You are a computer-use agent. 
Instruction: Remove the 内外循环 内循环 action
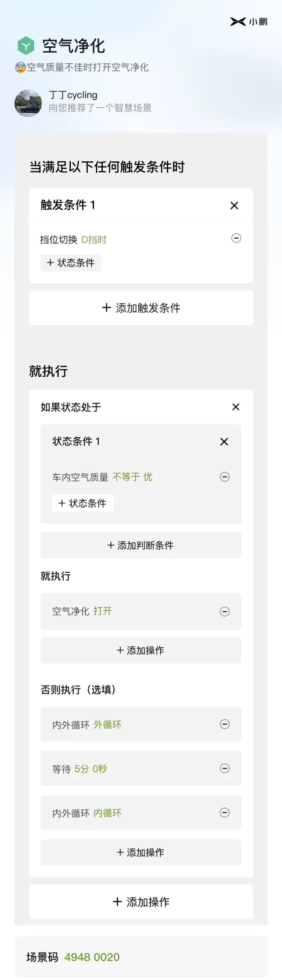click(x=225, y=812)
